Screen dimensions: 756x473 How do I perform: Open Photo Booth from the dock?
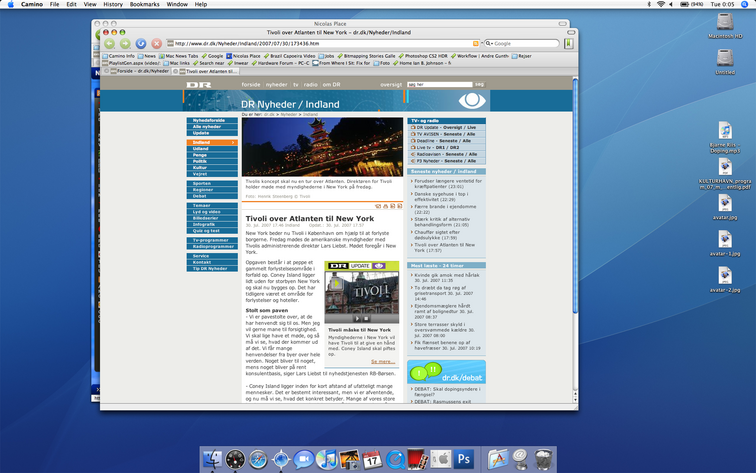pos(418,459)
